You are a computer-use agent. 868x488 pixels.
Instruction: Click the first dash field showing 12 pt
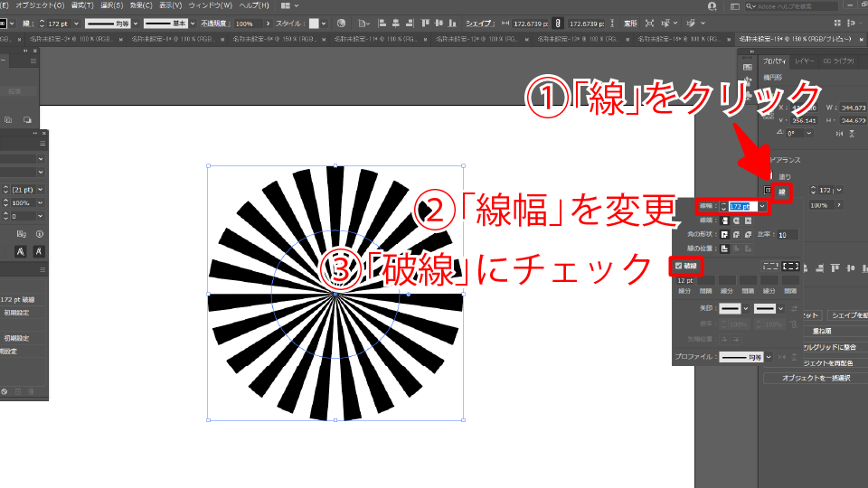(684, 280)
